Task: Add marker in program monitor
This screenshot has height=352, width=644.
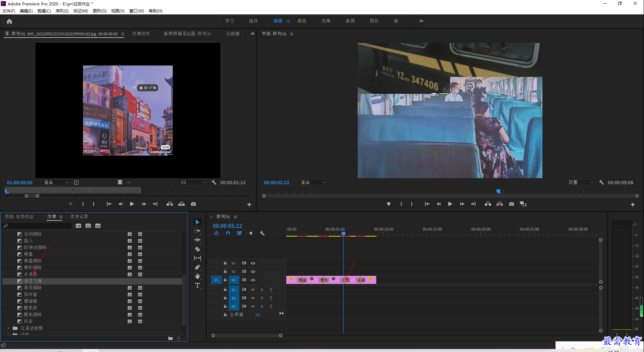Action: (389, 204)
